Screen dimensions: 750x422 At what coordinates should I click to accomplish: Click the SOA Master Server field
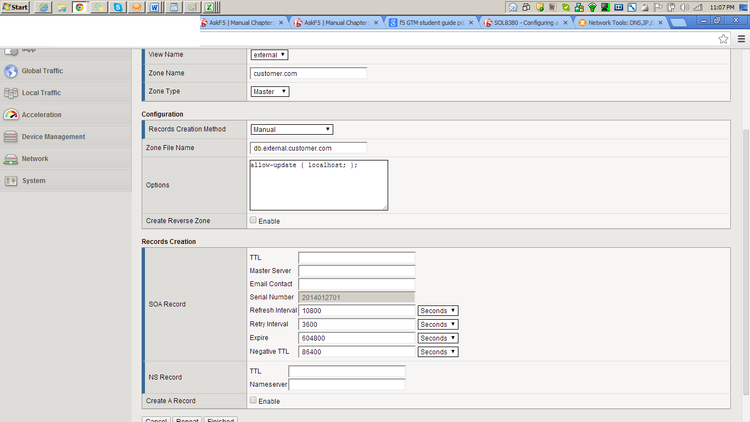point(356,271)
